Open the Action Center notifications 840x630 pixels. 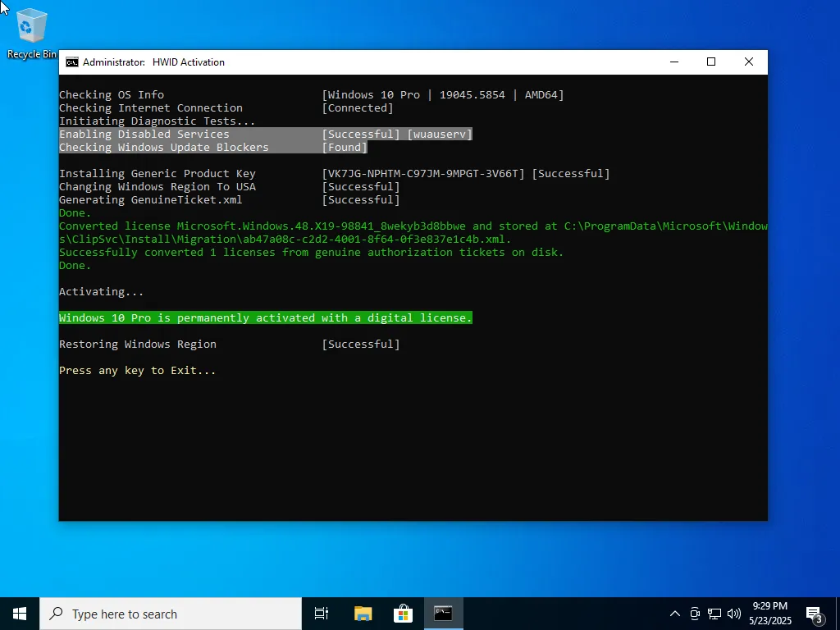[x=815, y=614]
